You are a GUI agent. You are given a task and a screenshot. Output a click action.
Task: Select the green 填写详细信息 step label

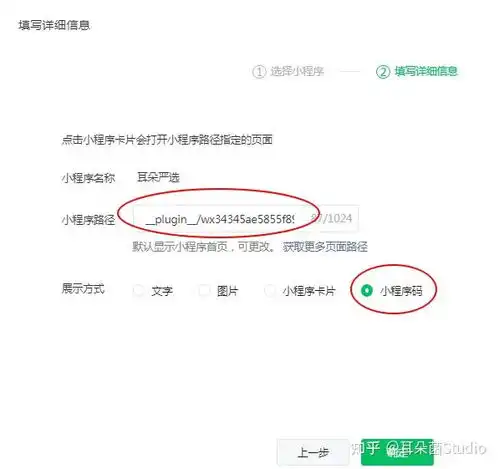click(x=426, y=71)
